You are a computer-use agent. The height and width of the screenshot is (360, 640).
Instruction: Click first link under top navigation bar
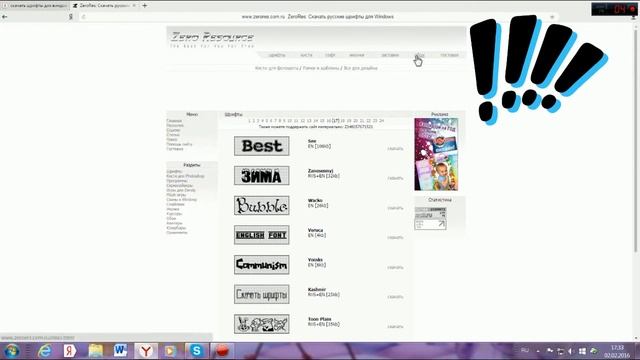pyautogui.click(x=277, y=68)
